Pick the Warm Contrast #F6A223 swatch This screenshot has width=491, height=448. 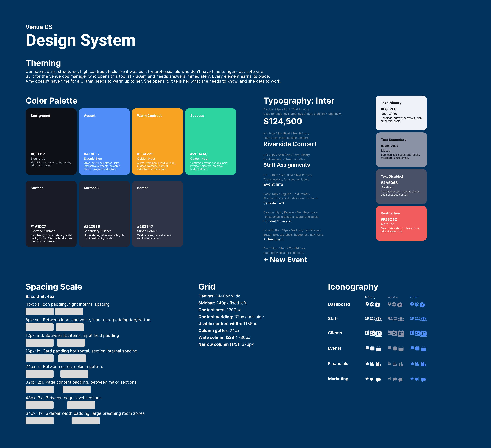(157, 141)
